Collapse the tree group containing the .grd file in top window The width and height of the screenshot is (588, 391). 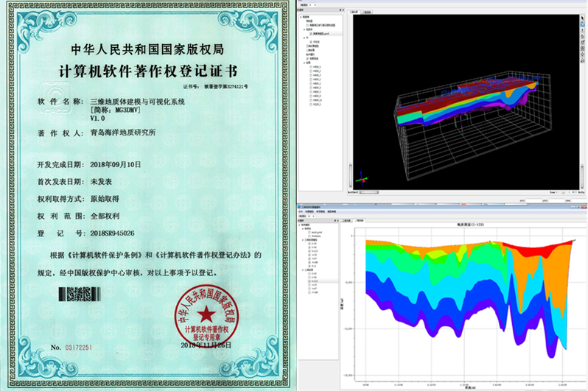(304, 29)
